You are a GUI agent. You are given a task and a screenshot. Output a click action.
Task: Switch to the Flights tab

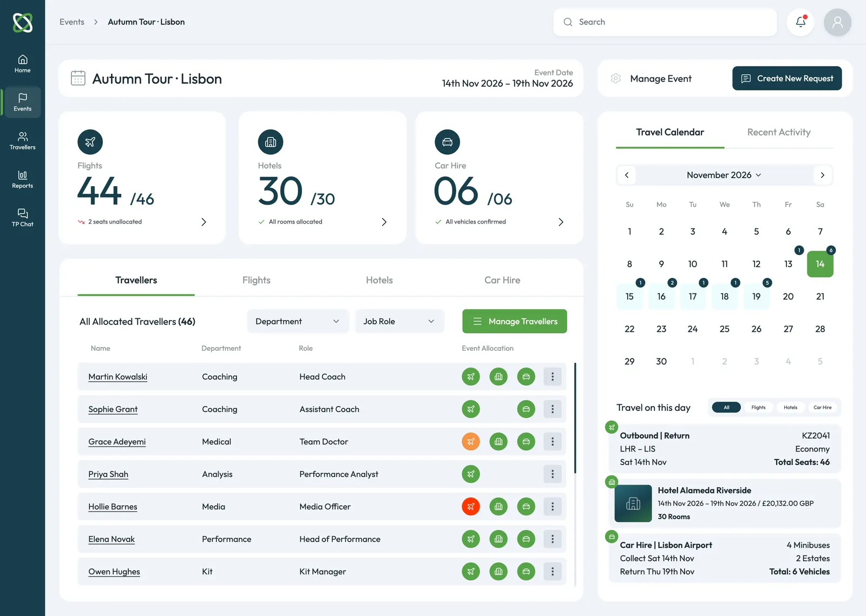(x=257, y=280)
